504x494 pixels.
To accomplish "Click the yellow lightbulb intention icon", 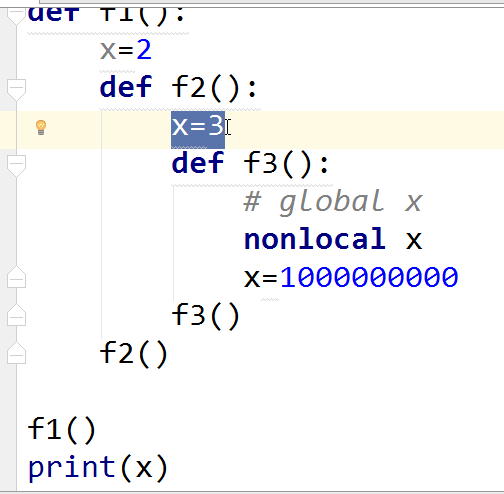I will pyautogui.click(x=41, y=127).
